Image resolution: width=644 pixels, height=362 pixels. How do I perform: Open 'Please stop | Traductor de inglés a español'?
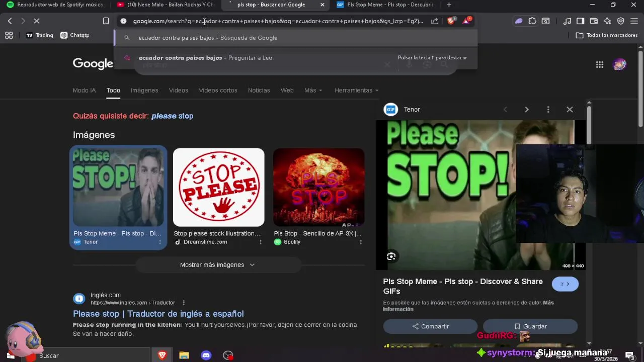pyautogui.click(x=158, y=314)
